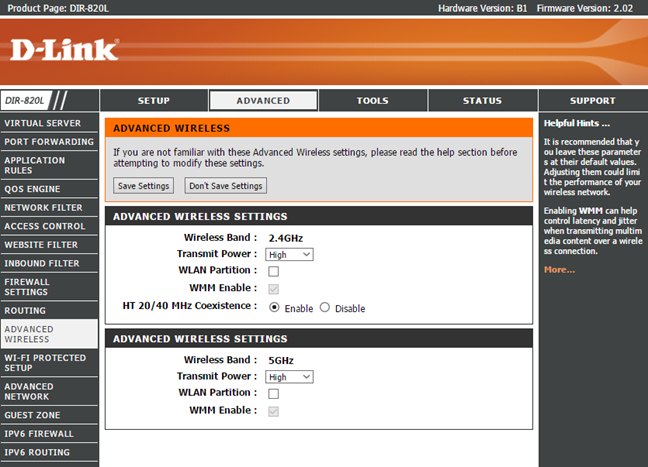The height and width of the screenshot is (467, 648).
Task: Click the More... help link
Action: click(x=559, y=270)
